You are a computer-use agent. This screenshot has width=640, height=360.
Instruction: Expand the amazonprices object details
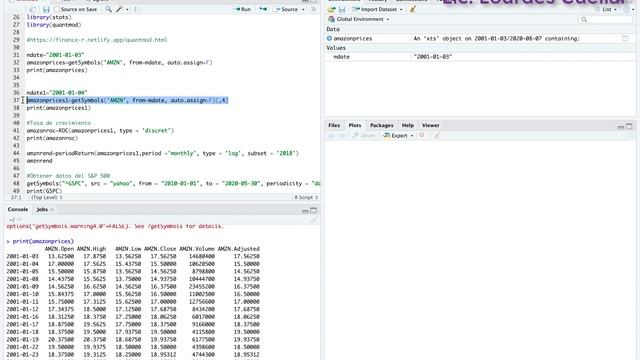point(329,38)
